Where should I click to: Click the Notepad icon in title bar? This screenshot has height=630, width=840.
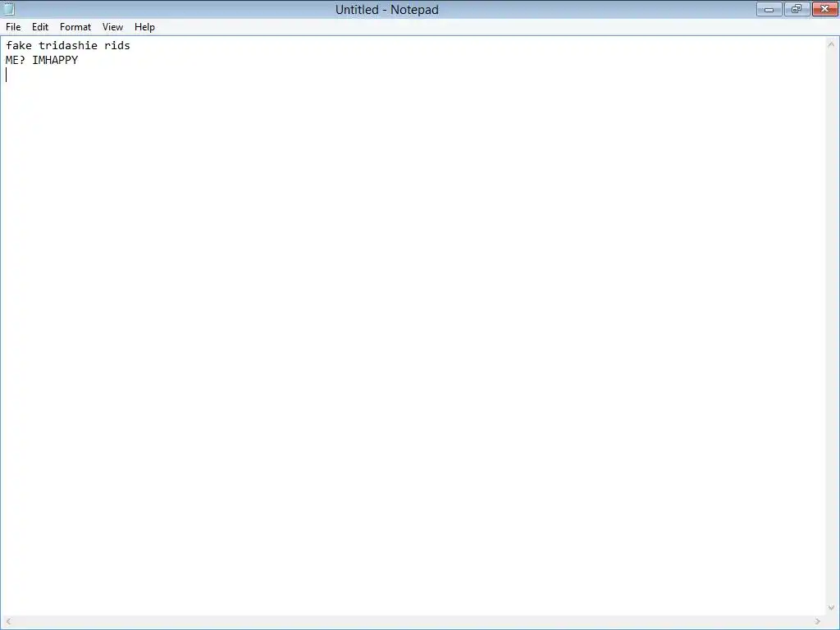(8, 8)
